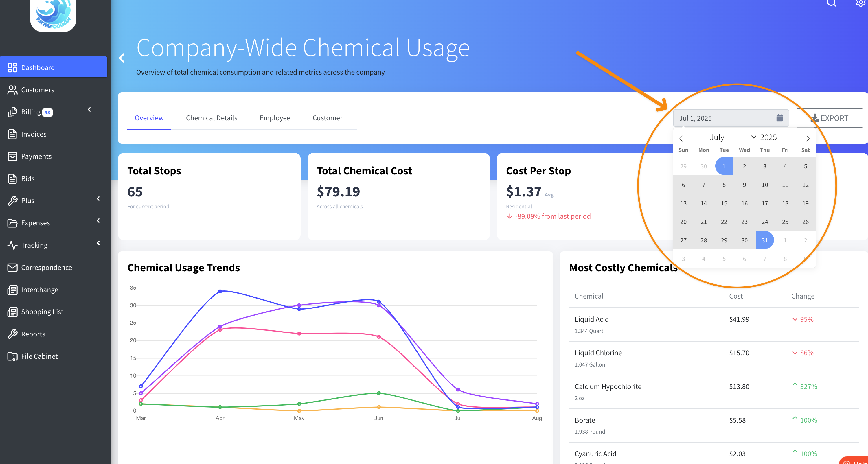Expand the Tracking submenu arrow
Image resolution: width=868 pixels, height=464 pixels.
[98, 243]
